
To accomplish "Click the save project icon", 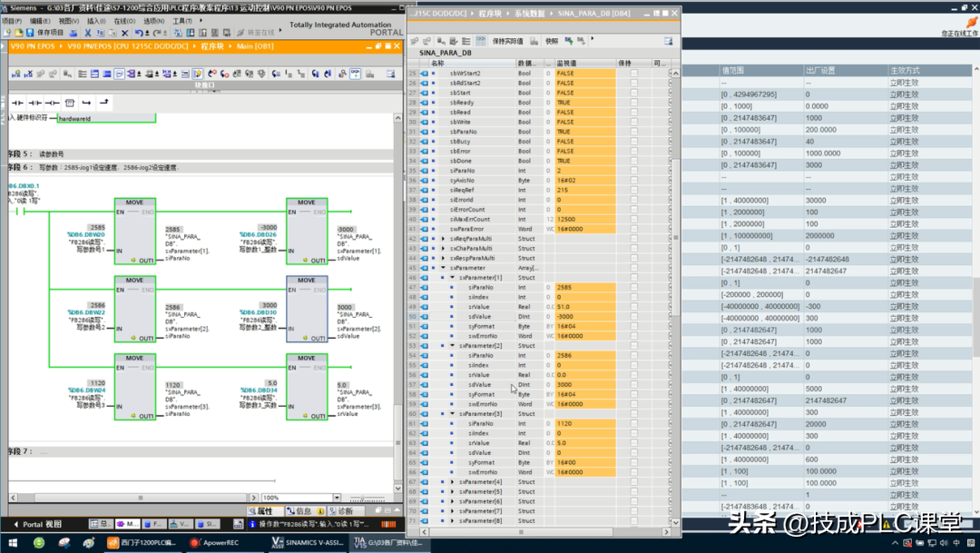I will [x=31, y=33].
